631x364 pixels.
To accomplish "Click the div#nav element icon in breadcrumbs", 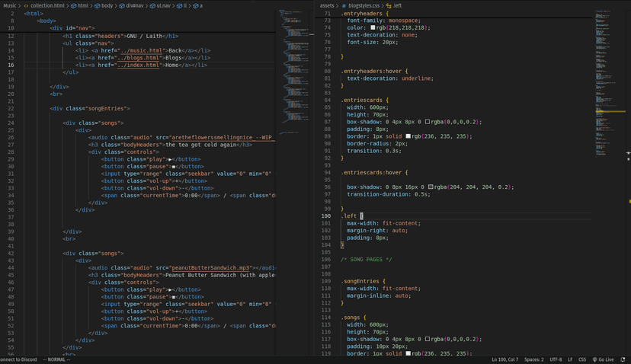I will click(122, 5).
